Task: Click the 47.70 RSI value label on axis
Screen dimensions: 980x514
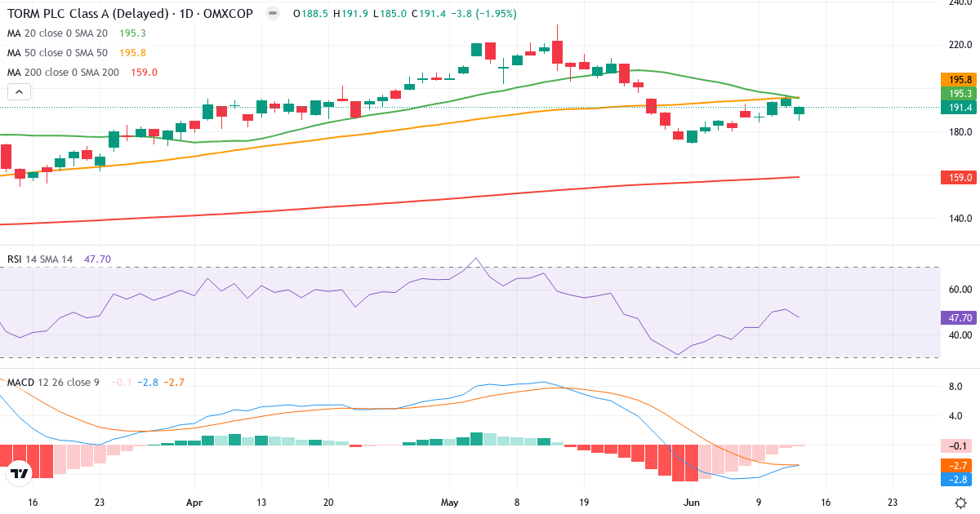Action: [x=960, y=318]
